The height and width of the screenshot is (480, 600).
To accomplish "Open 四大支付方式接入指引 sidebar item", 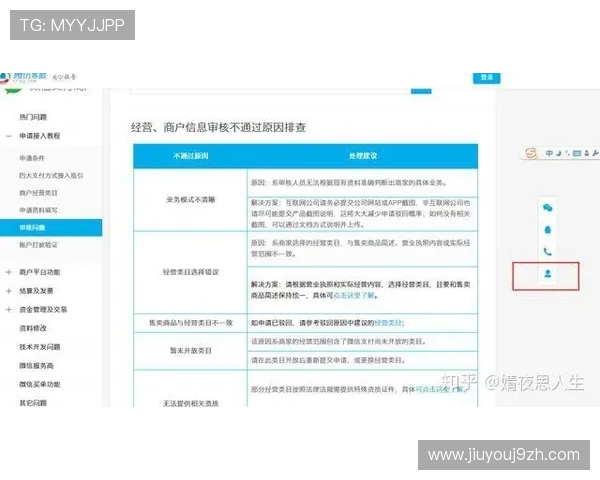I will [51, 176].
